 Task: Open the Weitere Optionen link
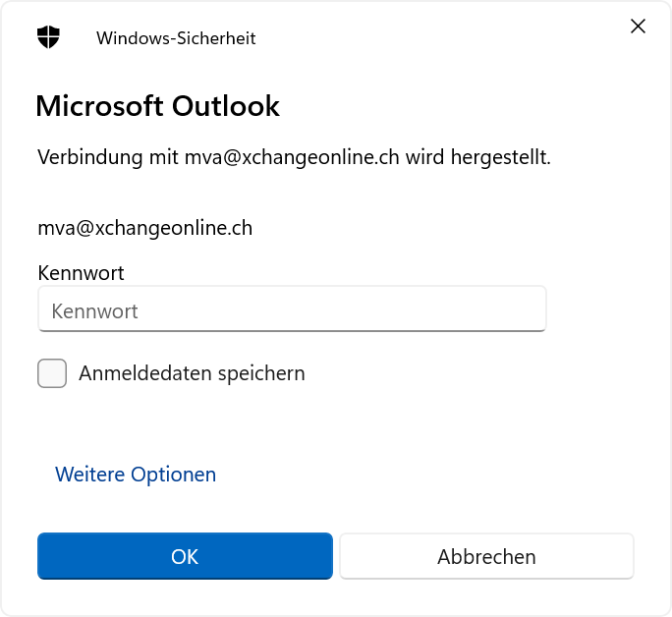tap(136, 475)
